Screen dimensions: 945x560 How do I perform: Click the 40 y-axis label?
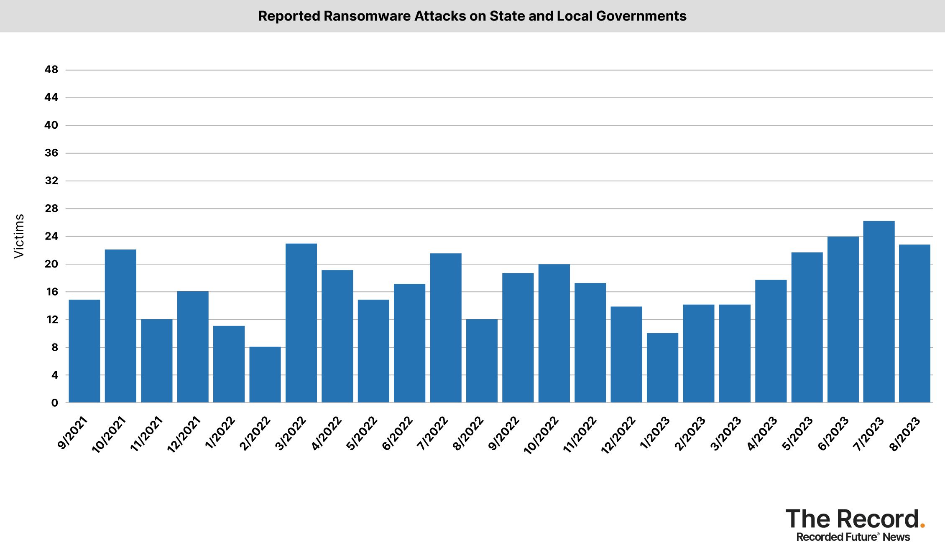pos(51,125)
